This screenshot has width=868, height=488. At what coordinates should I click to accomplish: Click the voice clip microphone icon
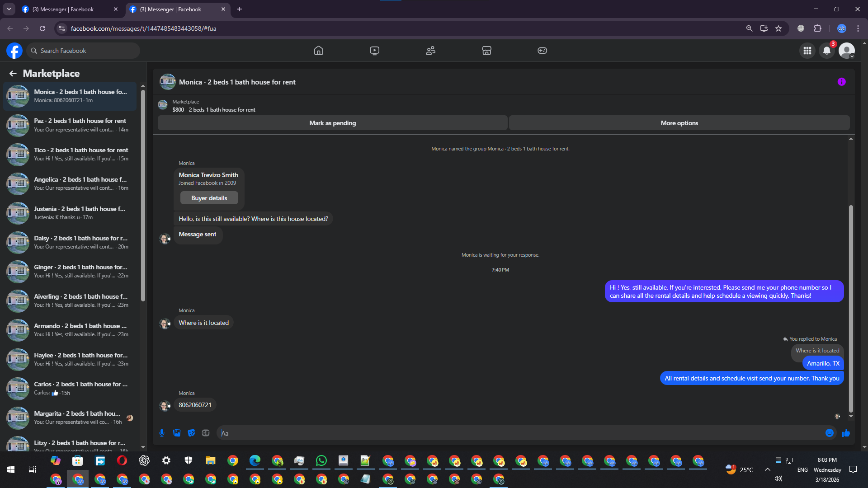pos(162,433)
